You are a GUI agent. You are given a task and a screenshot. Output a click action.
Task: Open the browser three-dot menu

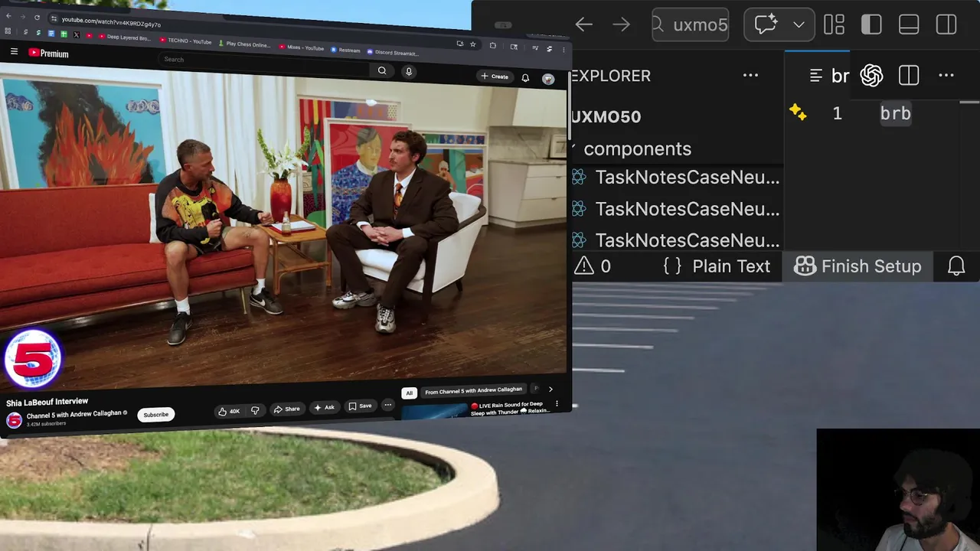click(x=563, y=50)
